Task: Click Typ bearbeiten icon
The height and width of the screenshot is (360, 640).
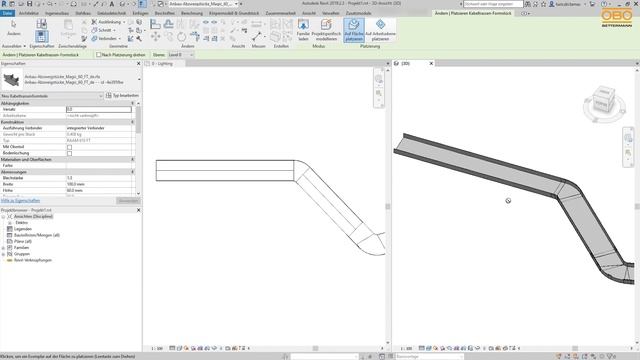Action: pyautogui.click(x=109, y=96)
